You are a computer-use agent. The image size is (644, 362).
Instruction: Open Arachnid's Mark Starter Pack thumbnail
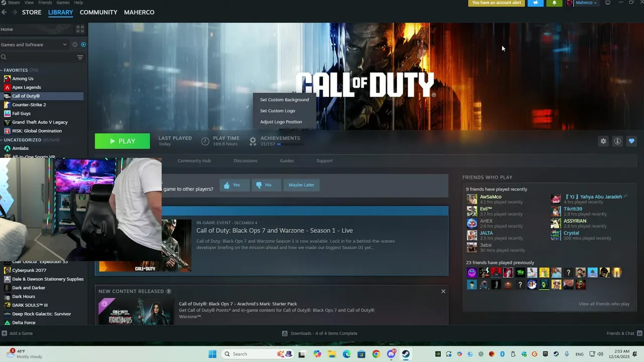point(136,311)
